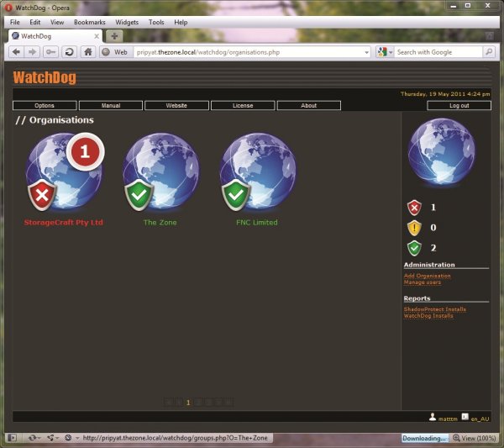This screenshot has height=448, width=504.
Task: Open the Widgets menu
Action: pos(127,22)
